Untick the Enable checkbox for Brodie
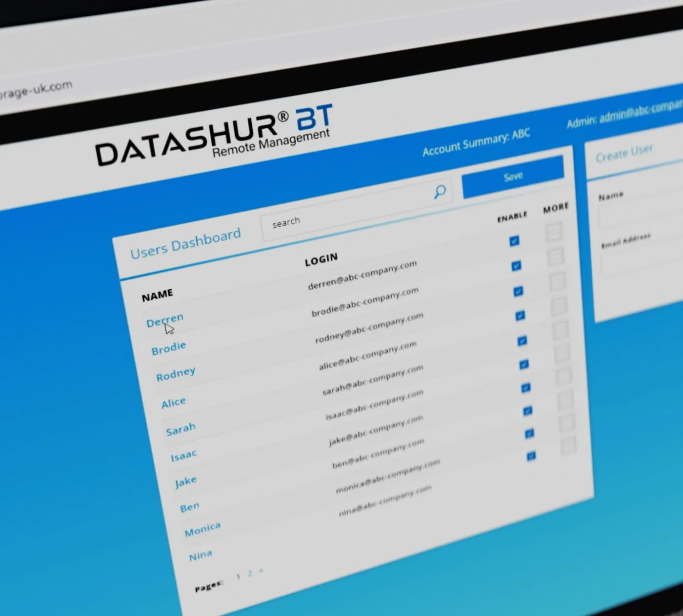 tap(516, 266)
